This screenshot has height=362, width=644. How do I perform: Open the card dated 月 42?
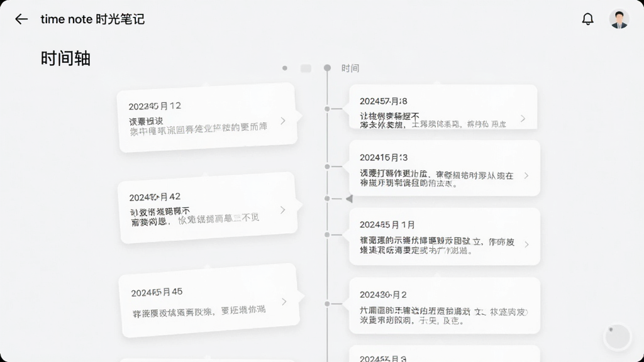tap(208, 207)
